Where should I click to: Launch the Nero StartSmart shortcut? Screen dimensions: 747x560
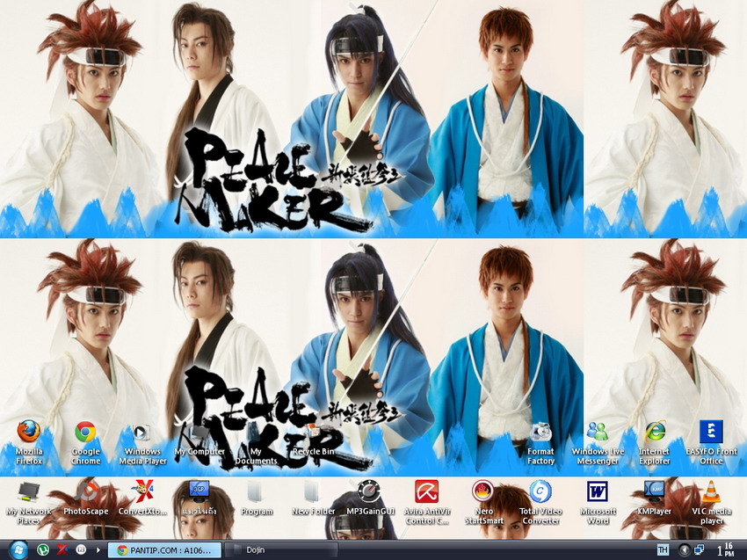tap(483, 503)
